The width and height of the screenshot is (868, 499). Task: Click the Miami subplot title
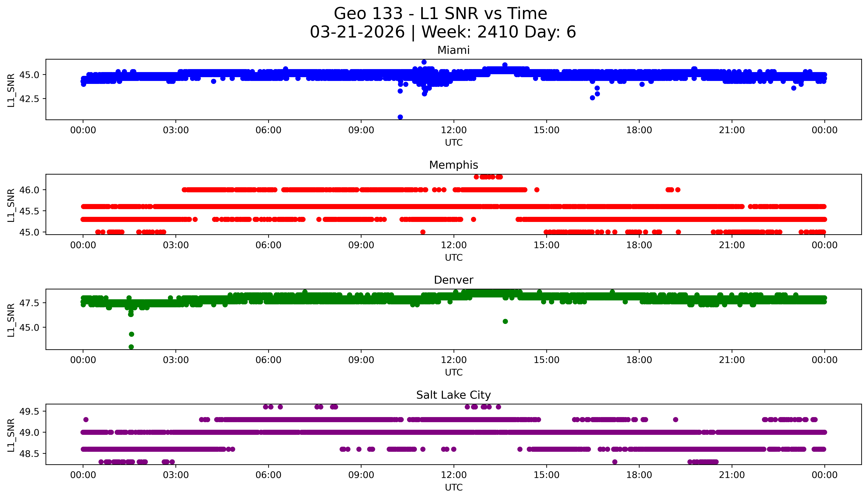coord(453,50)
